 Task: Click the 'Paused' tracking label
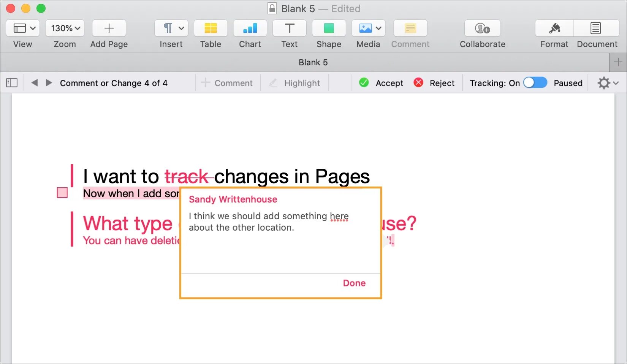point(568,83)
